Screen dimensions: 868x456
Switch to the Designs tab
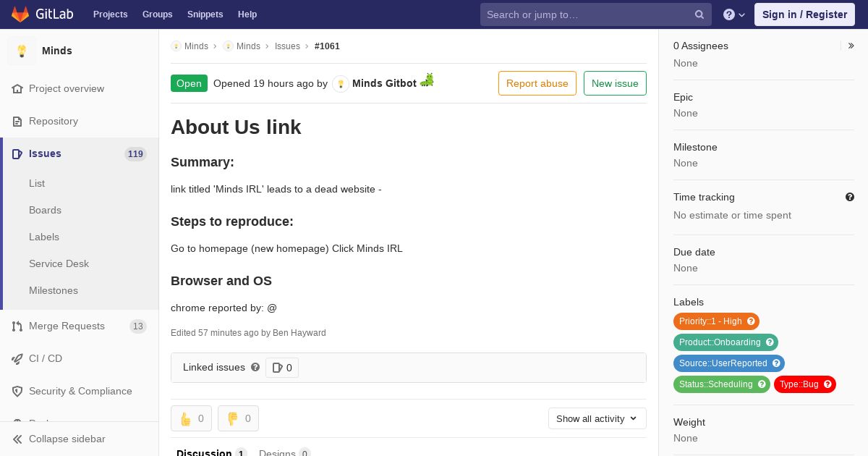285,452
